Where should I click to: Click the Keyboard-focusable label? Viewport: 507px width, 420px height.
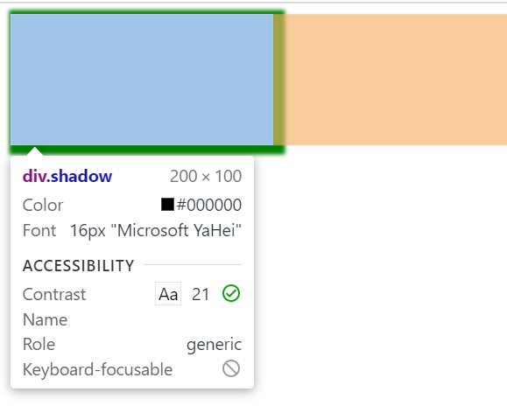98,369
